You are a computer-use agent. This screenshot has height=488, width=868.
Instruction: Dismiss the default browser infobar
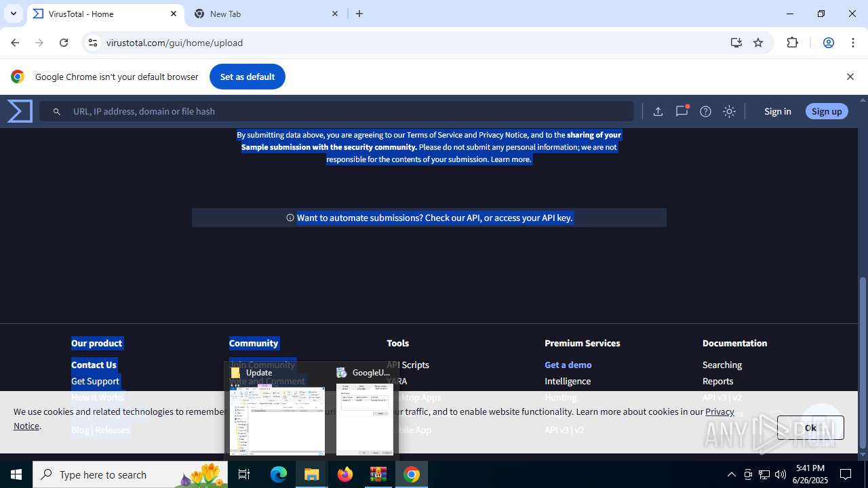(850, 77)
